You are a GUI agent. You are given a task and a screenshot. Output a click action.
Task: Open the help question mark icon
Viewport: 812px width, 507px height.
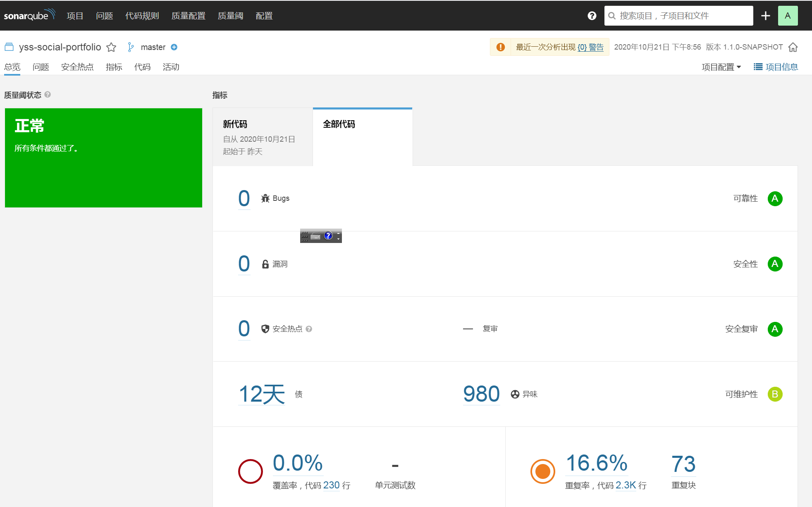point(592,16)
